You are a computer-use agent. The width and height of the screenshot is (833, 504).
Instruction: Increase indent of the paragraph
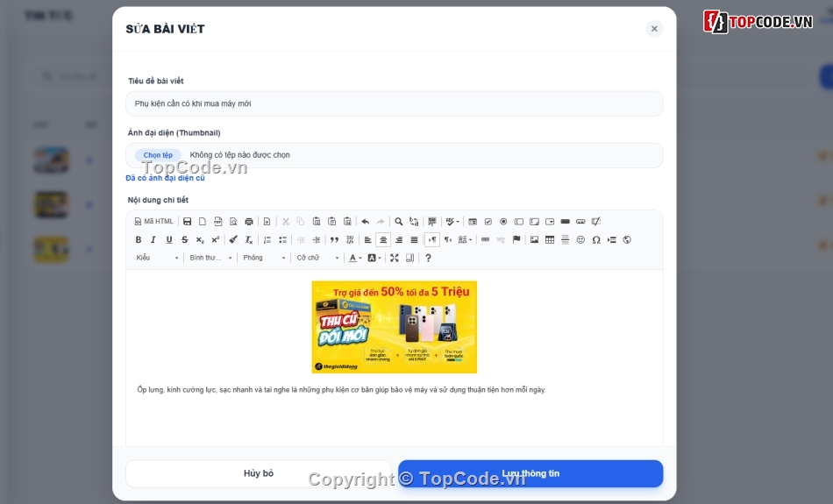[316, 239]
